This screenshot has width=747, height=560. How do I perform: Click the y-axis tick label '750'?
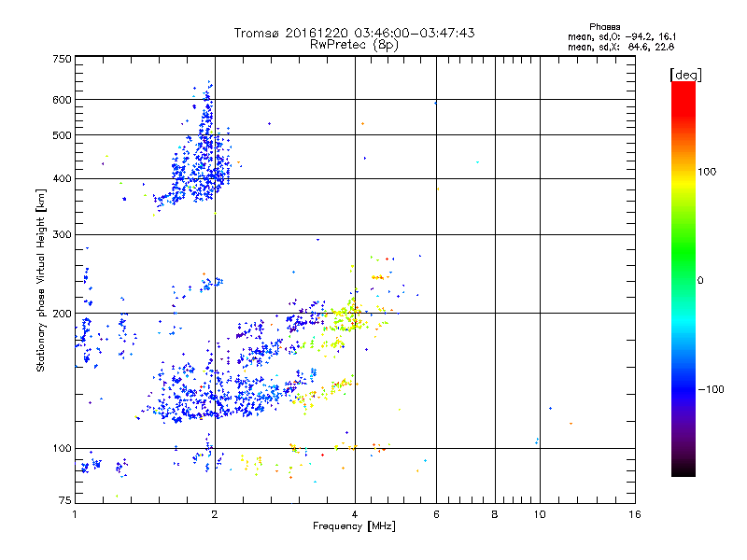(x=62, y=59)
